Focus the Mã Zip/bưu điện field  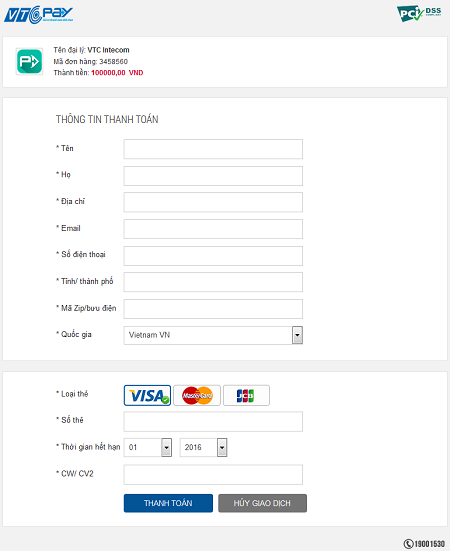213,309
